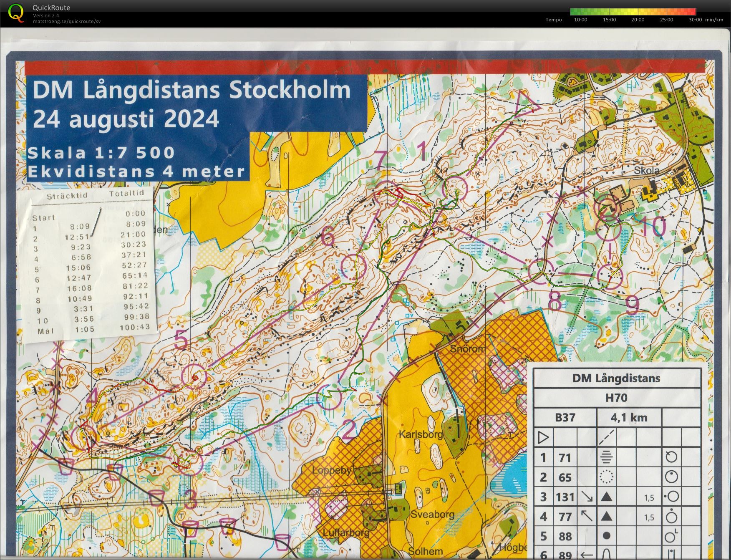Click the magenta control number 2 on map

click(x=349, y=431)
